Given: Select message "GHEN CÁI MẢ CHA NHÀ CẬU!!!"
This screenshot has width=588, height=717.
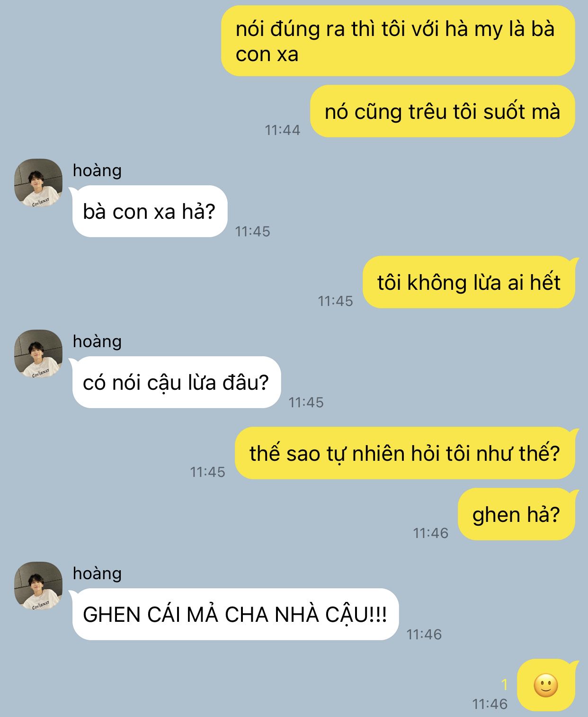Looking at the screenshot, I should pos(235,614).
